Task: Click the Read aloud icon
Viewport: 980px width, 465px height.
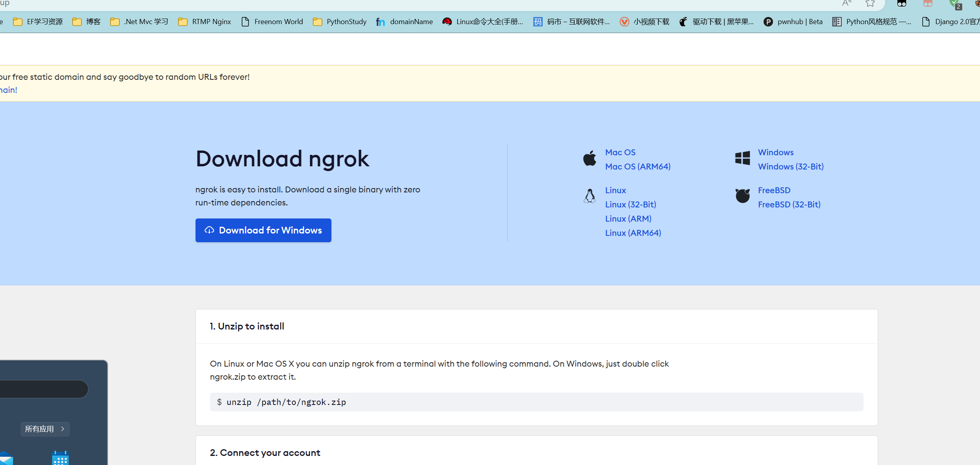Action: (x=846, y=4)
